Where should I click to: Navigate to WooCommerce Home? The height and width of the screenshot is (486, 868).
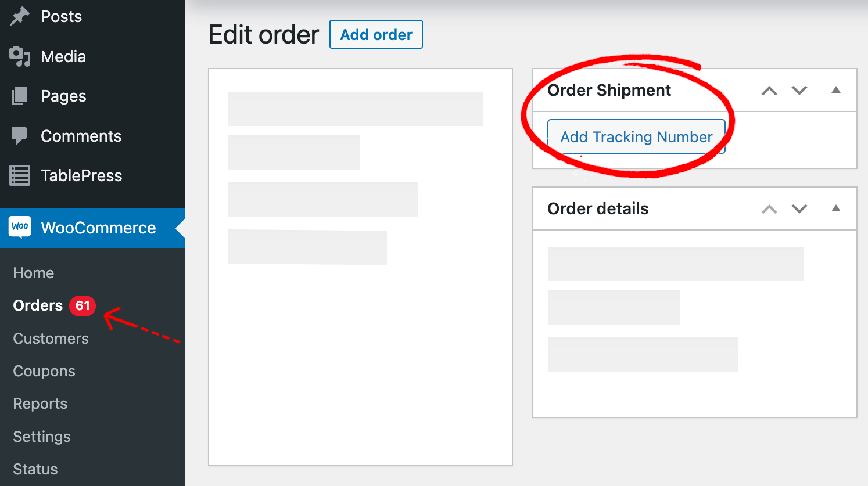[33, 272]
